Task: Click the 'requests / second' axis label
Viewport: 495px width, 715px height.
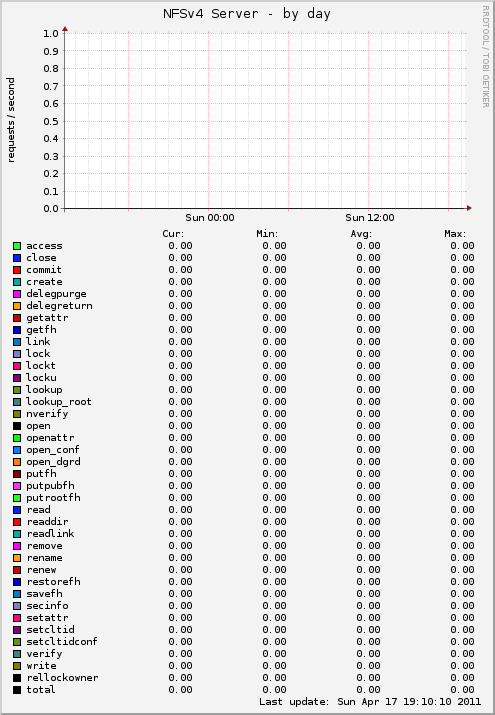Action: click(11, 120)
